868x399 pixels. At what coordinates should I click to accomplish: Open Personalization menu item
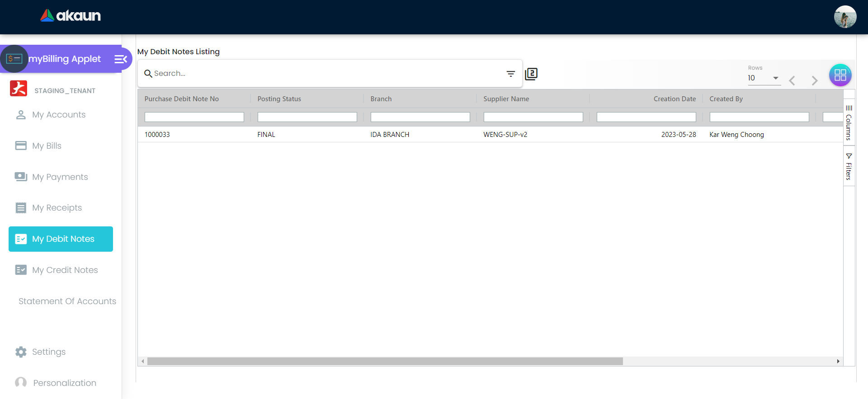pyautogui.click(x=65, y=383)
